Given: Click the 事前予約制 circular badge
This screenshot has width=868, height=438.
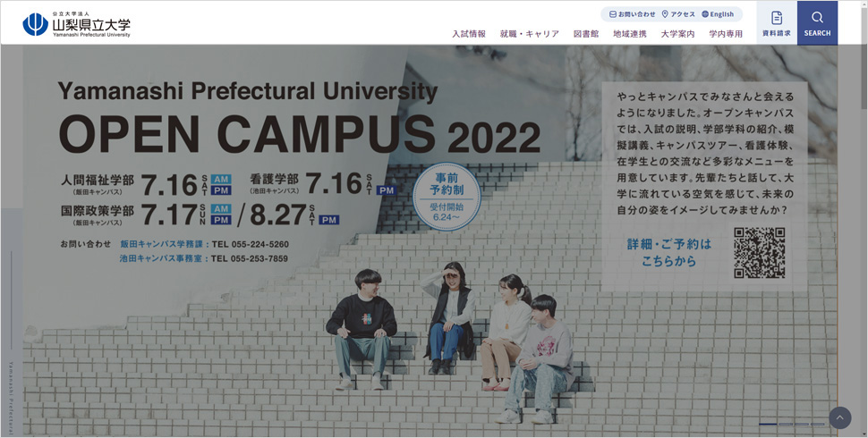Looking at the screenshot, I should tap(447, 197).
